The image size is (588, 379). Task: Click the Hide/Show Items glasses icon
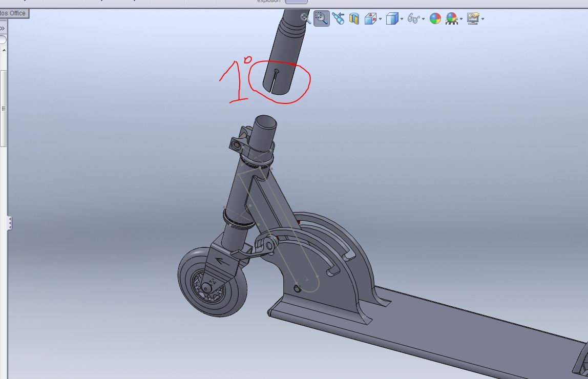click(413, 18)
